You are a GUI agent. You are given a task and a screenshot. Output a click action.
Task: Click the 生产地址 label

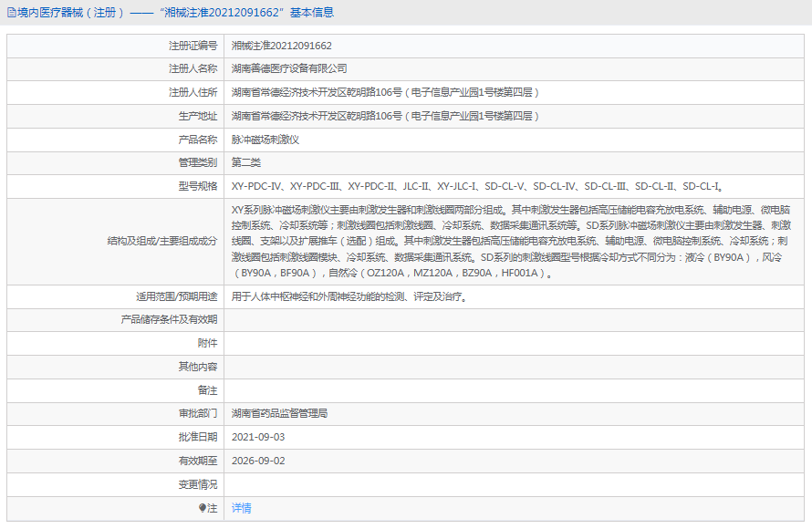[x=198, y=116]
